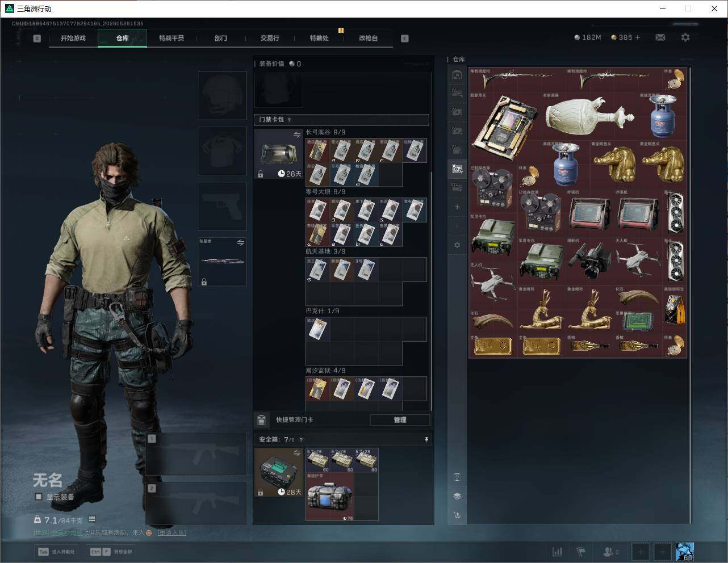Viewport: 728px width, 563px height.
Task: Open stash sidebar settings gear
Action: coord(457,245)
